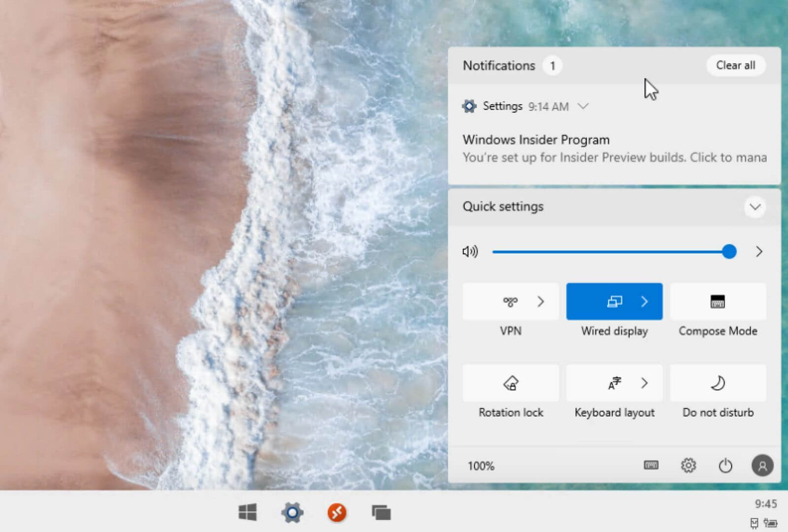Expand the Settings notification chevron
This screenshot has width=788, height=532.
click(584, 106)
